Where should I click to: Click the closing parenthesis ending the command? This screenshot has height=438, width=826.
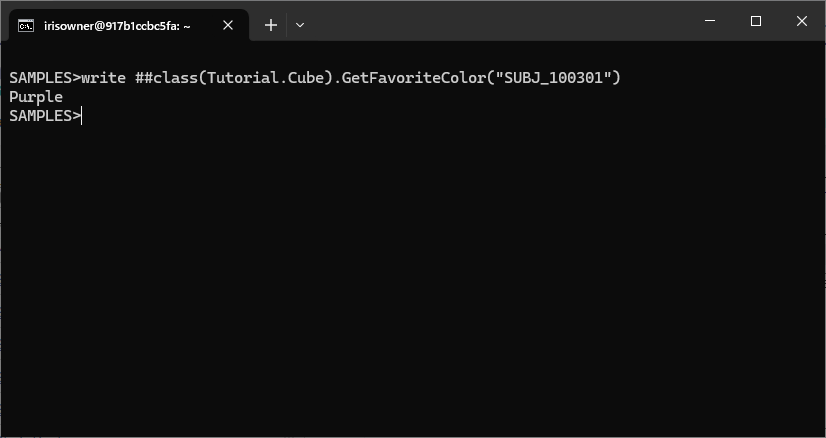617,78
